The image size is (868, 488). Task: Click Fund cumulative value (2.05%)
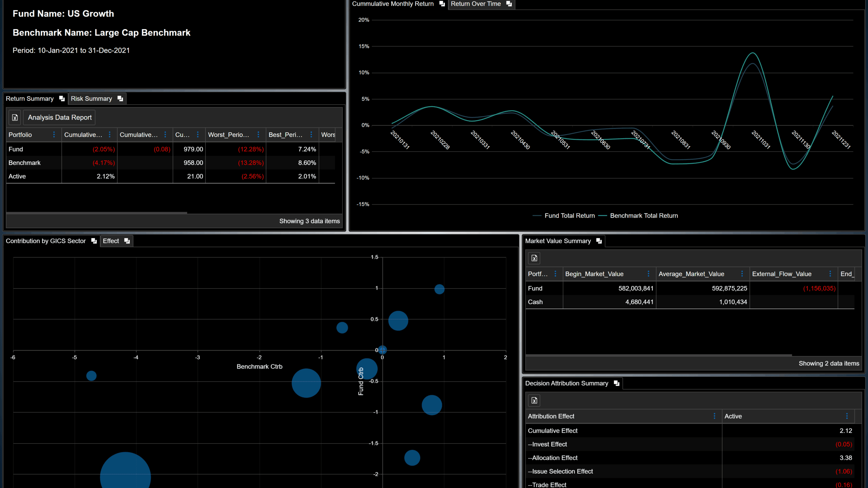pyautogui.click(x=104, y=149)
